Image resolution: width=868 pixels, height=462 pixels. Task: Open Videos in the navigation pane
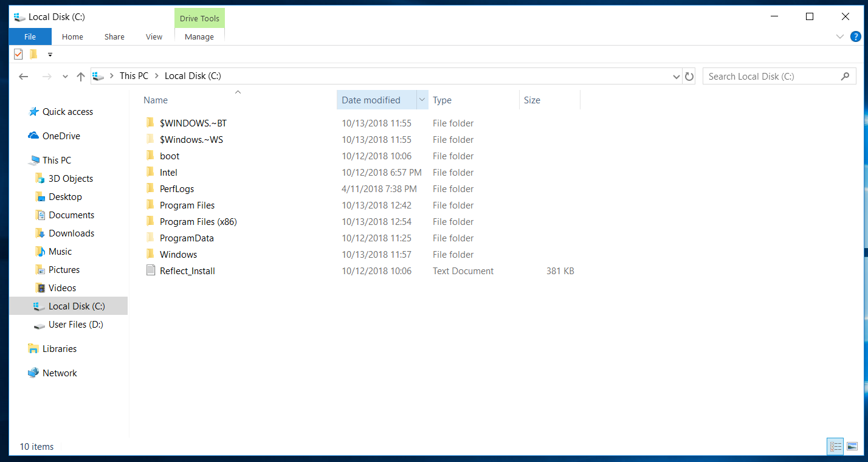point(62,288)
